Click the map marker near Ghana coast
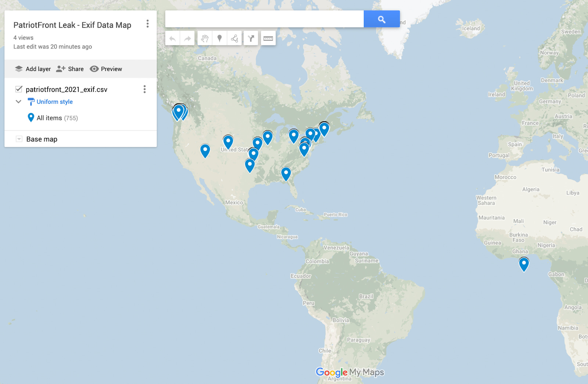The image size is (588, 384). (524, 264)
